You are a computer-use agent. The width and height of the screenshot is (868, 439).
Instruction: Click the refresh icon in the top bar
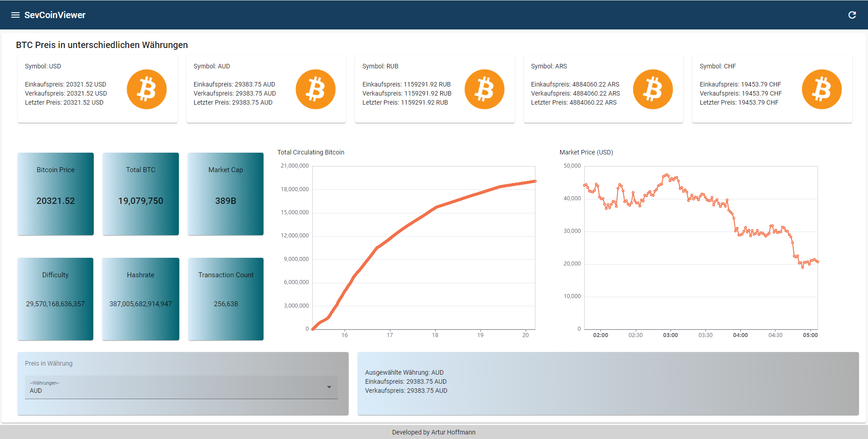click(x=852, y=14)
